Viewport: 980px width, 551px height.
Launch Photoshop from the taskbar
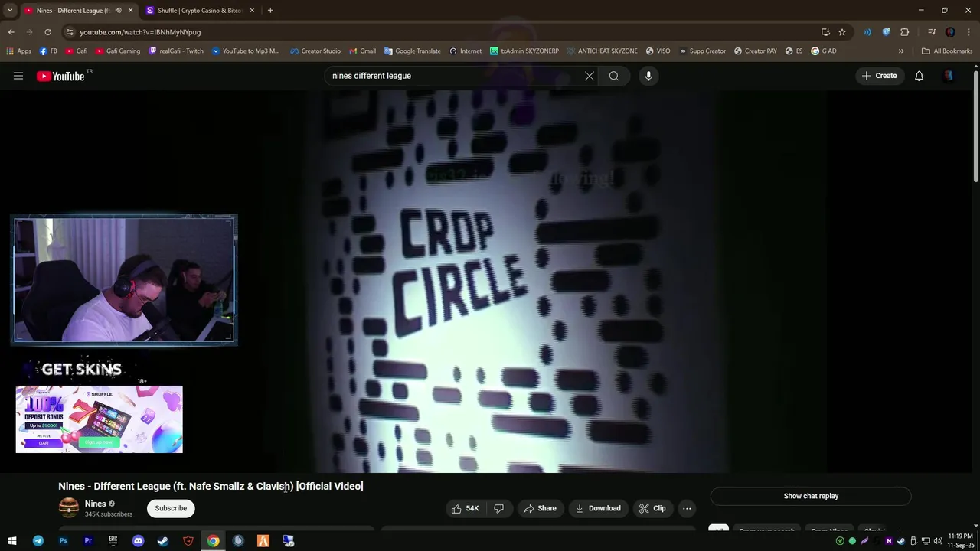pos(63,541)
